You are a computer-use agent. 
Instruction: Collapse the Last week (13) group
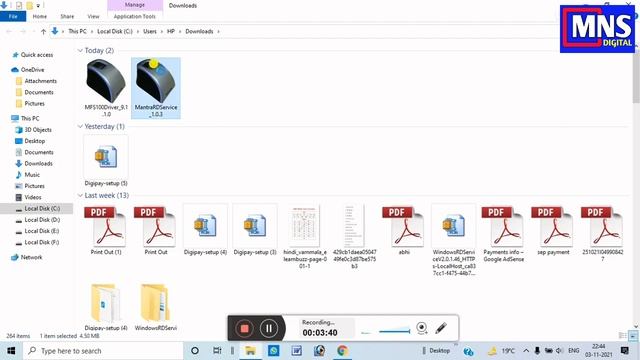point(80,196)
